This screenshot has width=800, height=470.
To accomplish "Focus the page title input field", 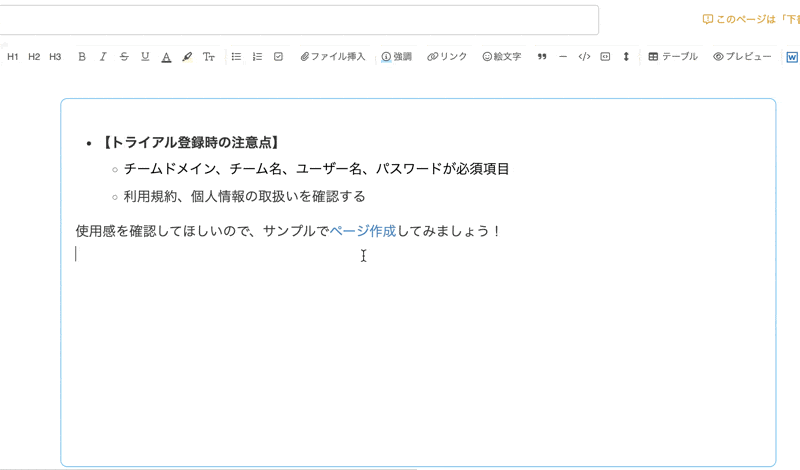I will pos(299,20).
